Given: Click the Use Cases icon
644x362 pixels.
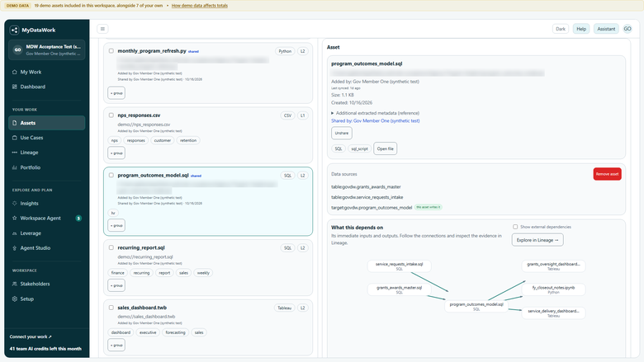Looking at the screenshot, I should click(15, 138).
